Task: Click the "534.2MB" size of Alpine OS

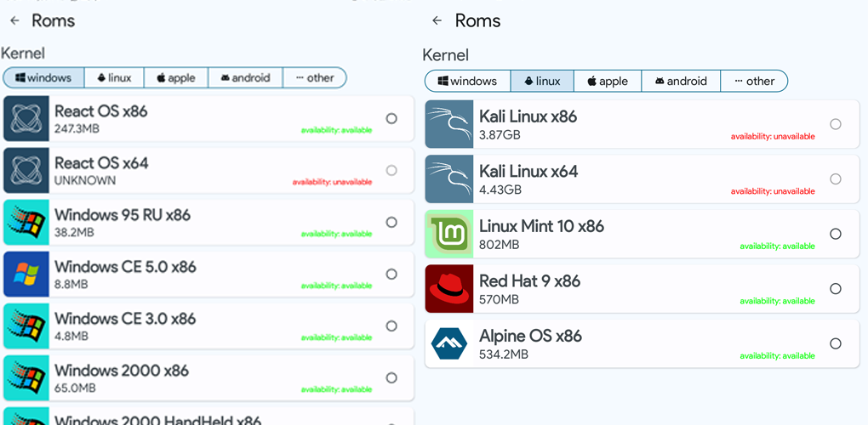Action: point(503,354)
